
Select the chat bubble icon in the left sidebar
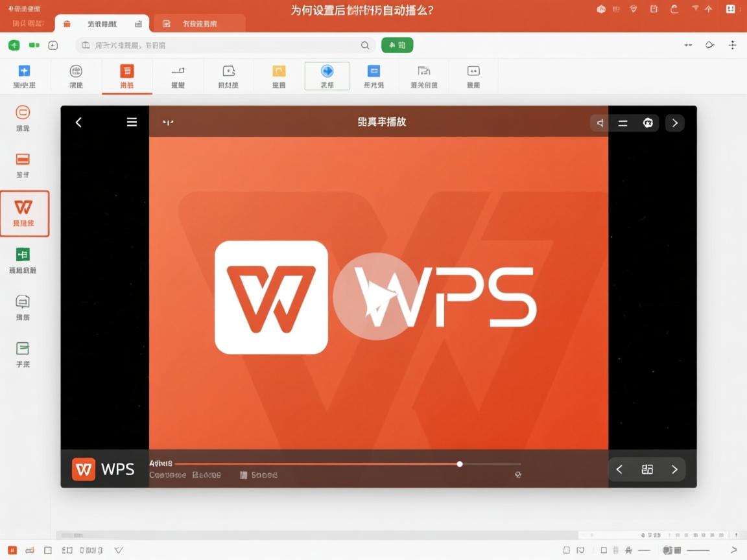point(23,302)
